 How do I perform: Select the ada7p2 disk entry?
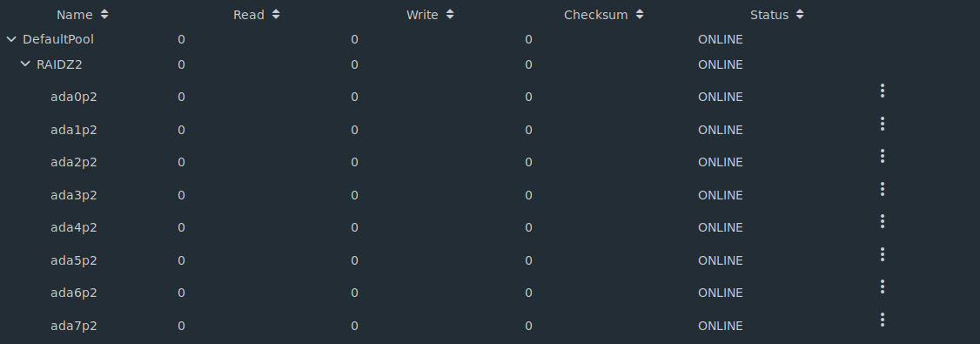coord(74,326)
